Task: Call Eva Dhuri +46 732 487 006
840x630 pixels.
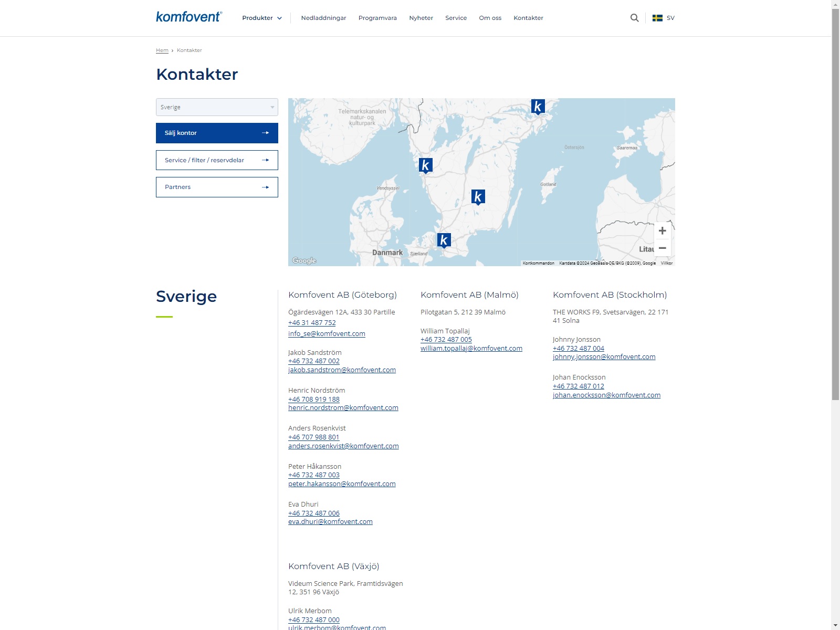Action: [314, 513]
